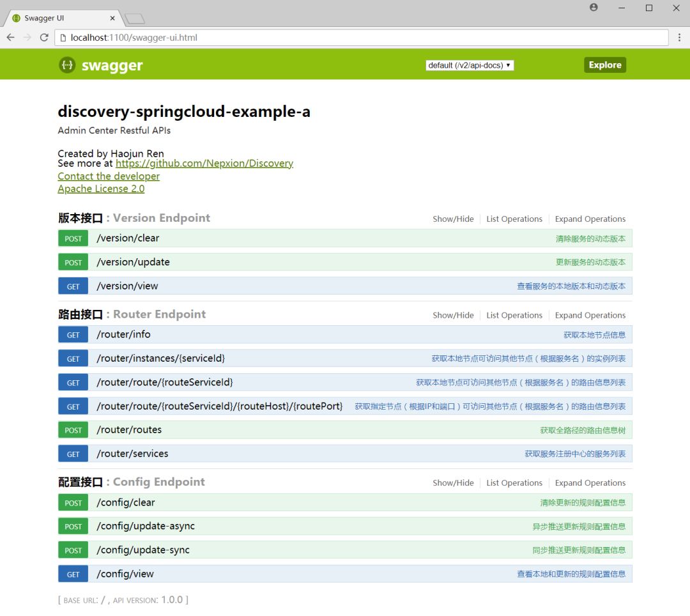Click GET badge of /router/info

pos(73,334)
